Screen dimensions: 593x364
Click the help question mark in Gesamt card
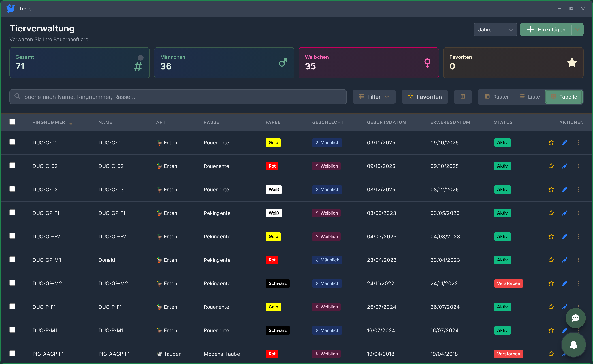coord(140,58)
